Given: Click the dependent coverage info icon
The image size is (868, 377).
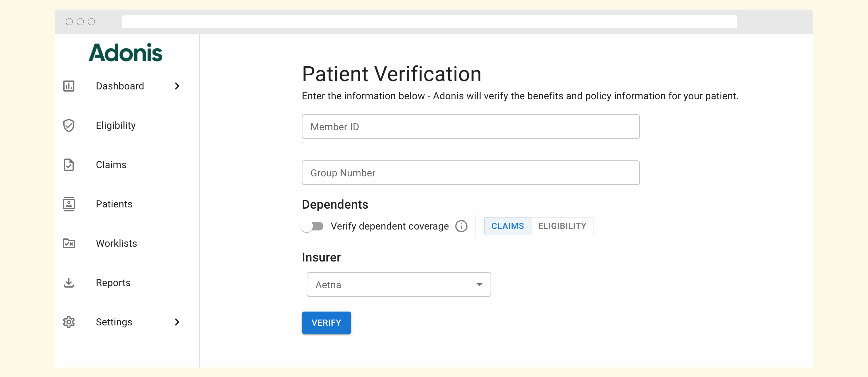Looking at the screenshot, I should tap(461, 226).
